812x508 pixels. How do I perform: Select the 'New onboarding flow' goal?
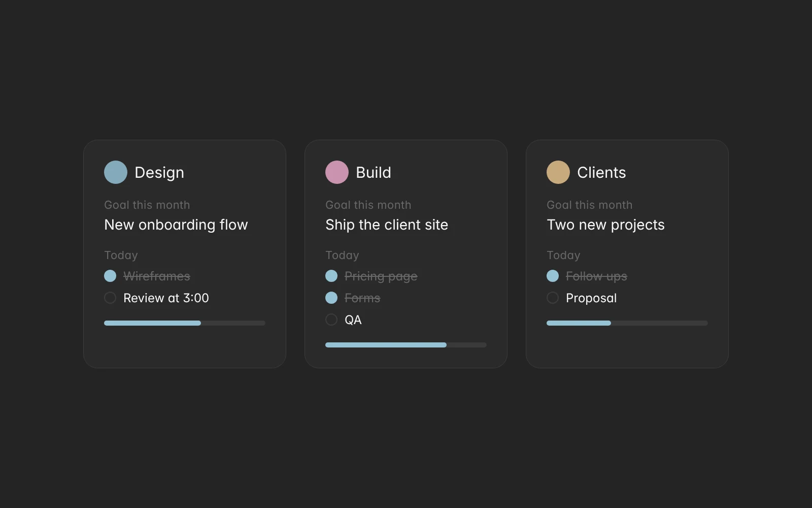176,225
